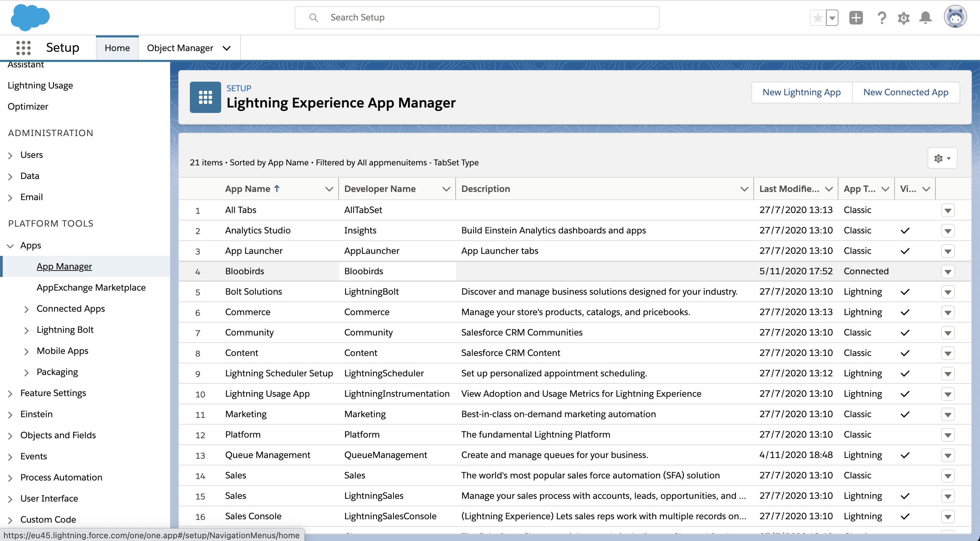Expand Packaging node
Image resolution: width=980 pixels, height=541 pixels.
[x=26, y=373]
